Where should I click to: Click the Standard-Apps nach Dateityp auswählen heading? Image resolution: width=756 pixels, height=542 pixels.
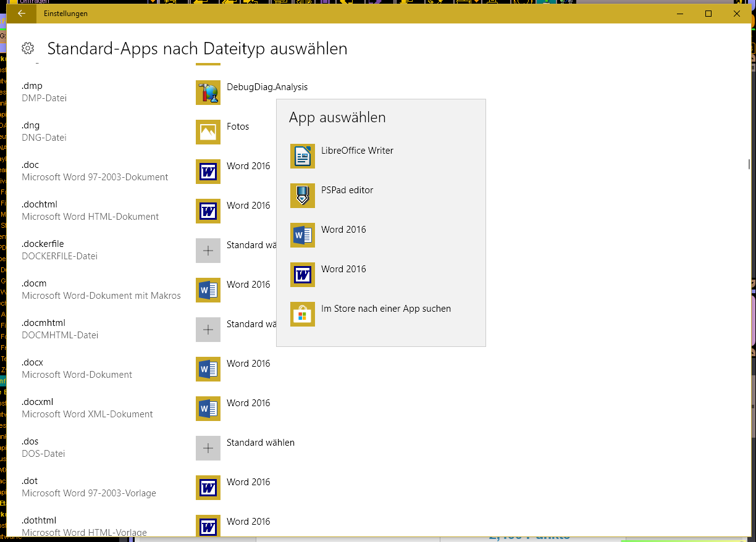(197, 49)
